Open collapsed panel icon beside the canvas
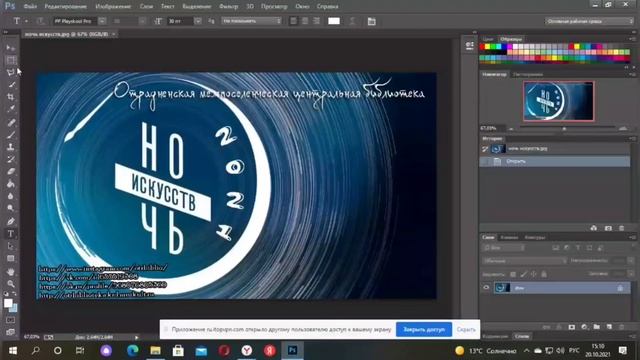 (469, 46)
